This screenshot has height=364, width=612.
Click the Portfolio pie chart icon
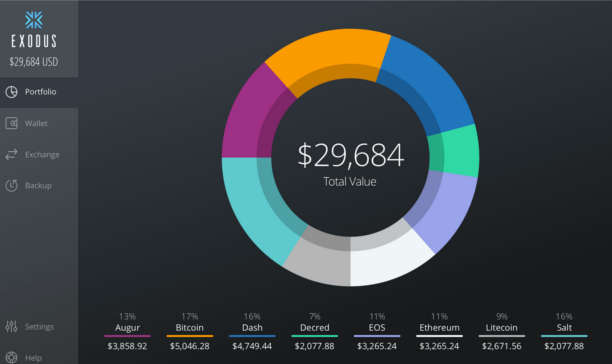(11, 92)
